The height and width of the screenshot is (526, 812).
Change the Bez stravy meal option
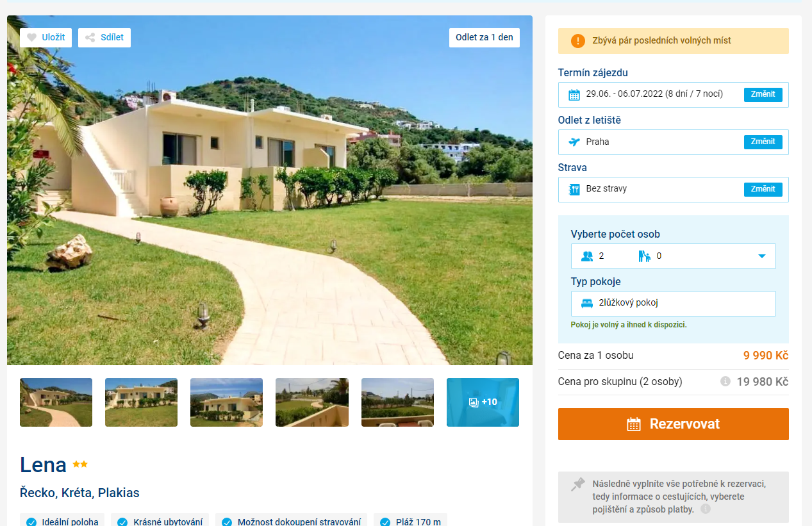763,190
